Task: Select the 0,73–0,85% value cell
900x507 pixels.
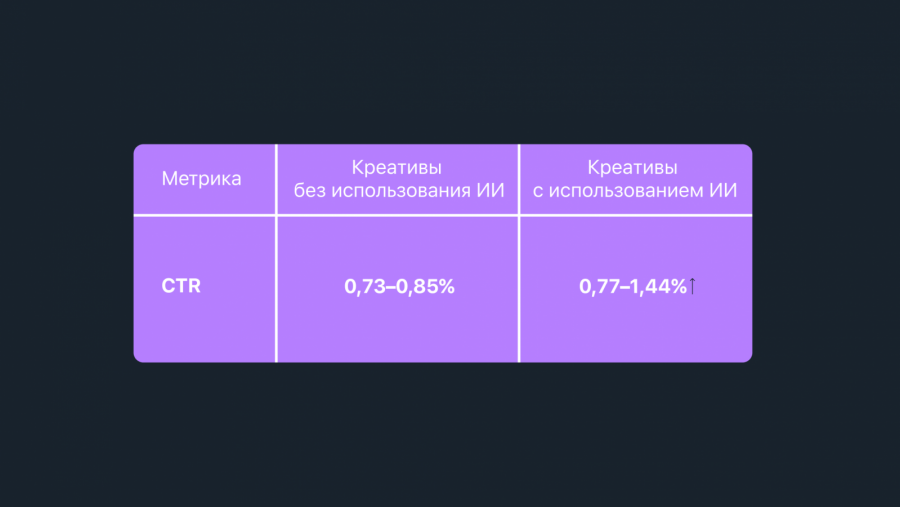Action: click(x=399, y=287)
